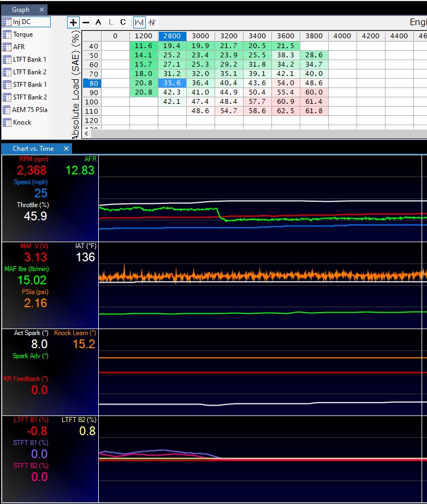The image size is (427, 504).
Task: Select the cell with value 38.3
Action: (286, 55)
